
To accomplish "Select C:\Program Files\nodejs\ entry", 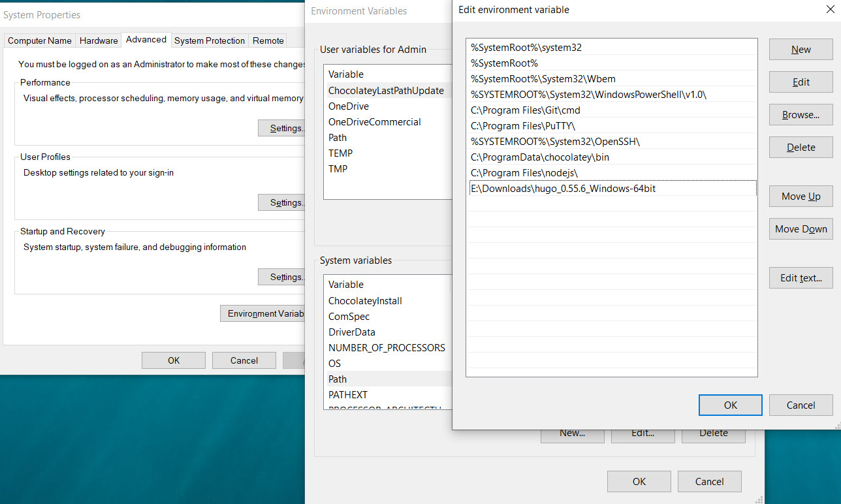I will point(612,173).
